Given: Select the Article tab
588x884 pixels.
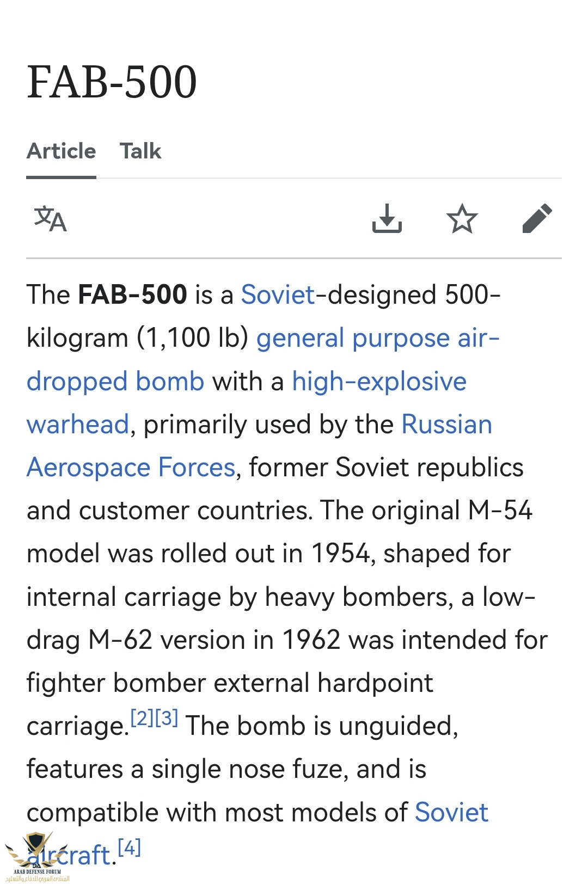Looking at the screenshot, I should click(x=62, y=151).
